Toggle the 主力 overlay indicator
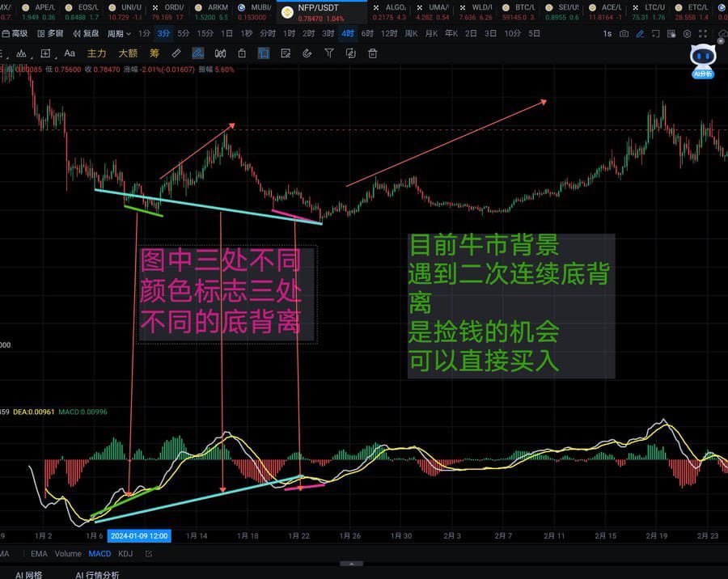Viewport: 728px width, 579px height. [95, 53]
